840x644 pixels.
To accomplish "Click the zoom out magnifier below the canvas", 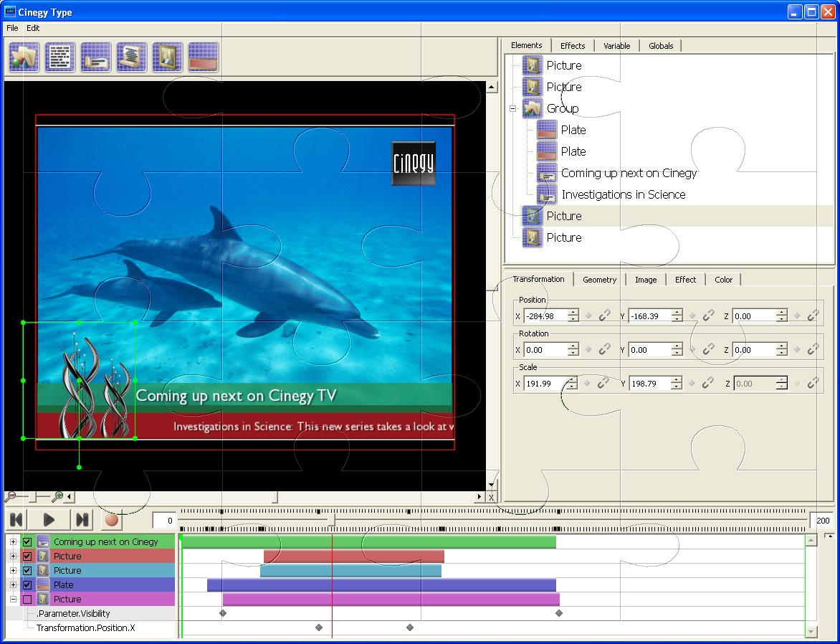I will tap(9, 497).
